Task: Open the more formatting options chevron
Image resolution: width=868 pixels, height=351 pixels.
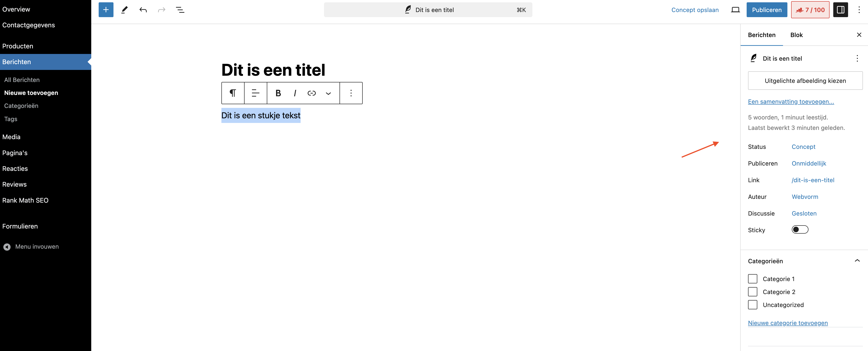Action: [328, 93]
